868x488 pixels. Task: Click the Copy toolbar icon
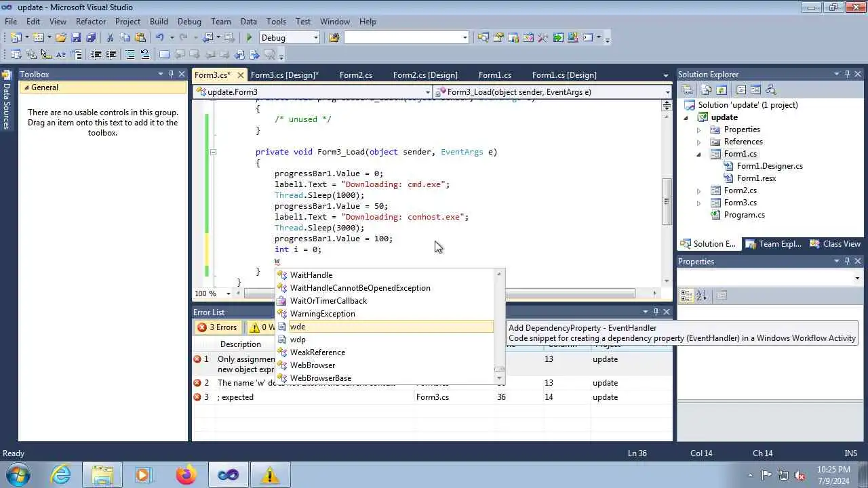point(125,38)
